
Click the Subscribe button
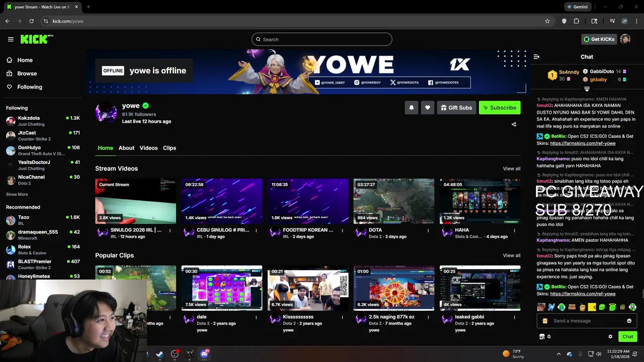(x=500, y=108)
